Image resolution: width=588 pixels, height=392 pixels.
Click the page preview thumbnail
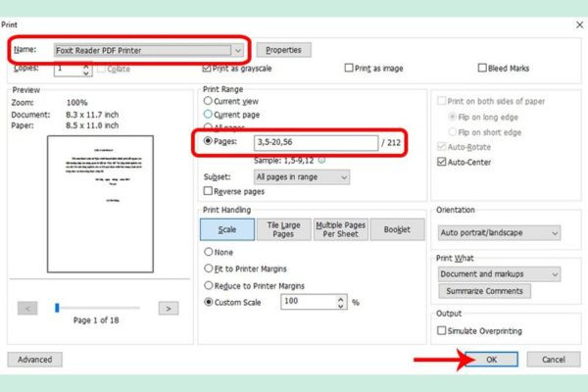[x=100, y=204]
